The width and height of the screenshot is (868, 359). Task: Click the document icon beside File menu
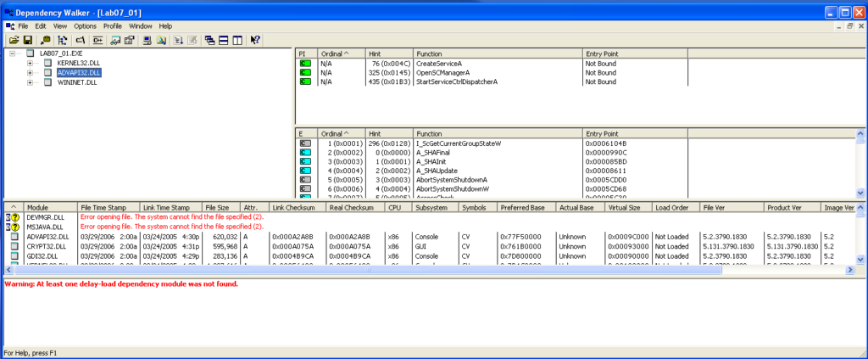(9, 26)
